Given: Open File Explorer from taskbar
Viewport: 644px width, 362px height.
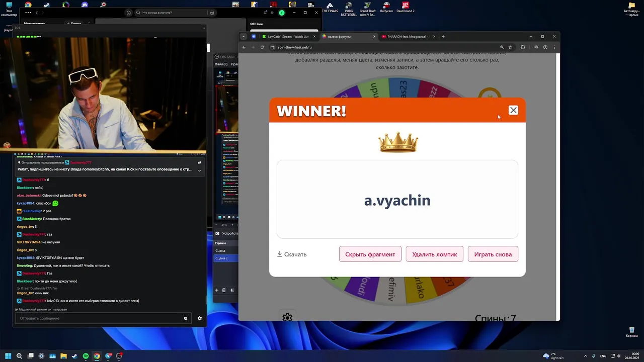Looking at the screenshot, I should [63, 356].
